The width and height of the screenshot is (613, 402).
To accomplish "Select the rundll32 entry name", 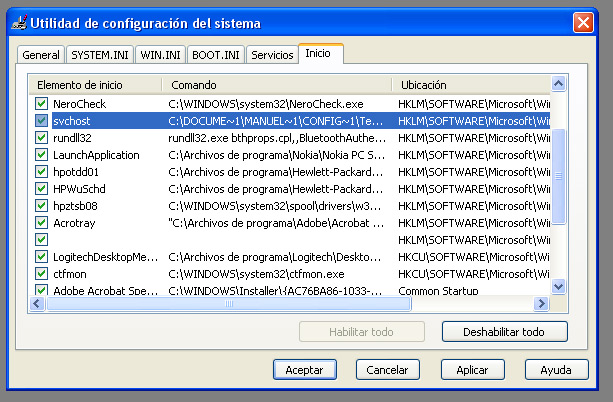I will coord(72,138).
